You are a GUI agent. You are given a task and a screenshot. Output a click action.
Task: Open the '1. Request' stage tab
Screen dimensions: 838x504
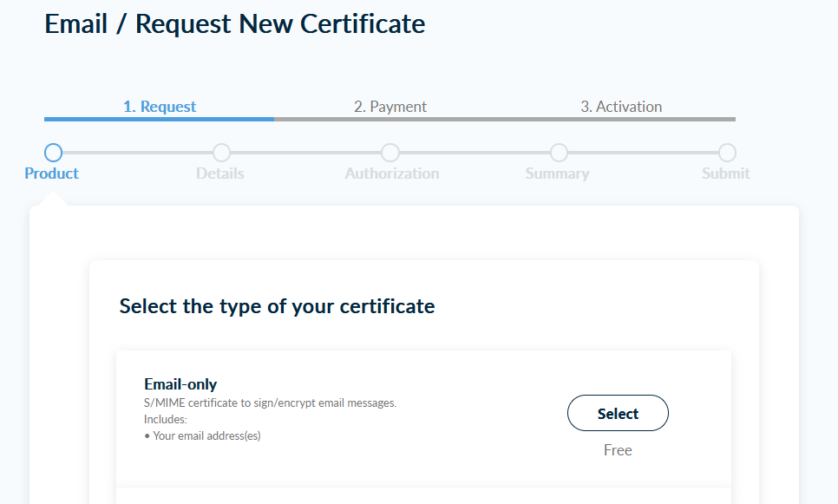(160, 107)
